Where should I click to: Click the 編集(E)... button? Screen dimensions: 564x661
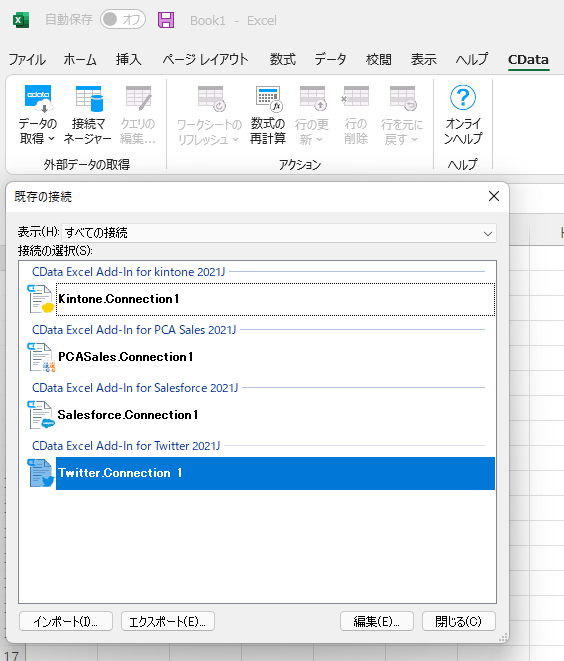377,621
